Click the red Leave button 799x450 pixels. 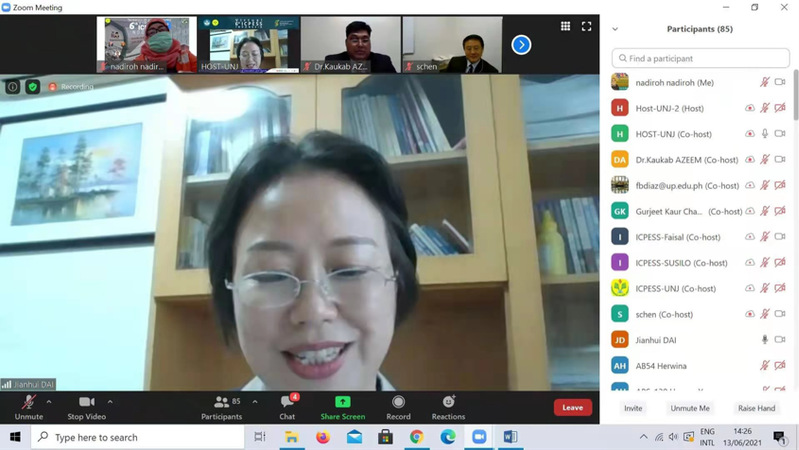(572, 407)
